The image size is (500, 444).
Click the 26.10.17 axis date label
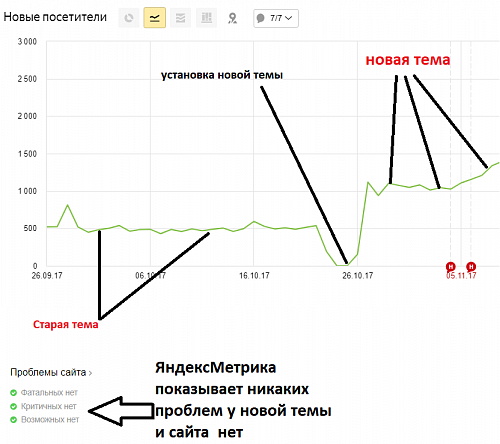click(x=357, y=276)
